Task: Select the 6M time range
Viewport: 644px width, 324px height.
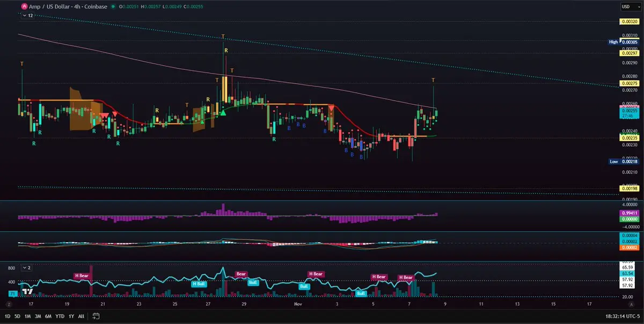Action: pyautogui.click(x=48, y=316)
